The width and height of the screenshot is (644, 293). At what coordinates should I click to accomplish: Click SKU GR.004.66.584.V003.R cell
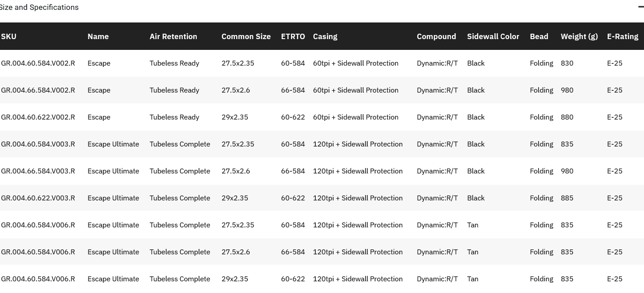(x=38, y=171)
